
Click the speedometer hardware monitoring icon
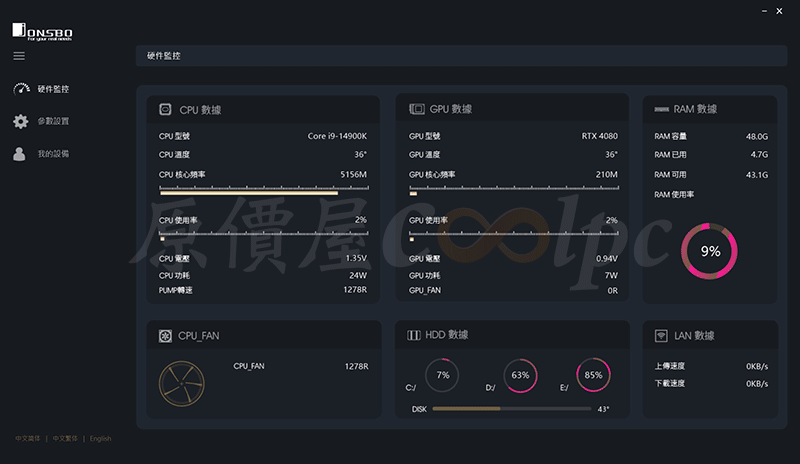pos(21,89)
